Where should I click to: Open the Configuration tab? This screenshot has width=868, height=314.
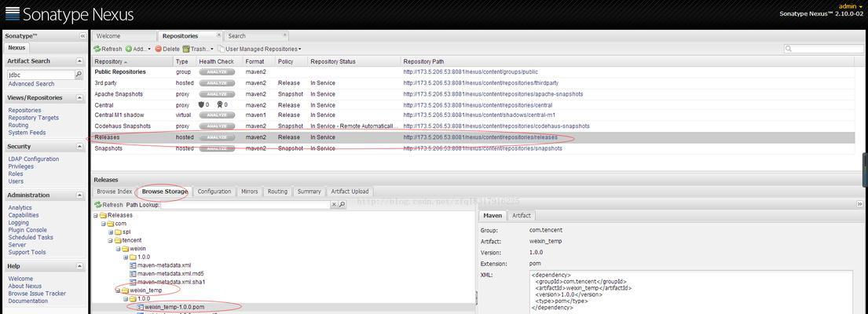pyautogui.click(x=214, y=192)
